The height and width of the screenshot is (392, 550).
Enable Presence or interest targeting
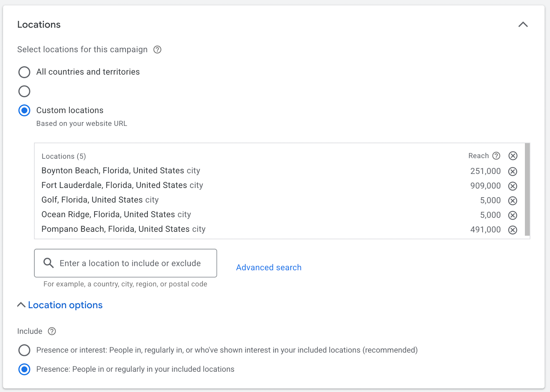(x=24, y=350)
